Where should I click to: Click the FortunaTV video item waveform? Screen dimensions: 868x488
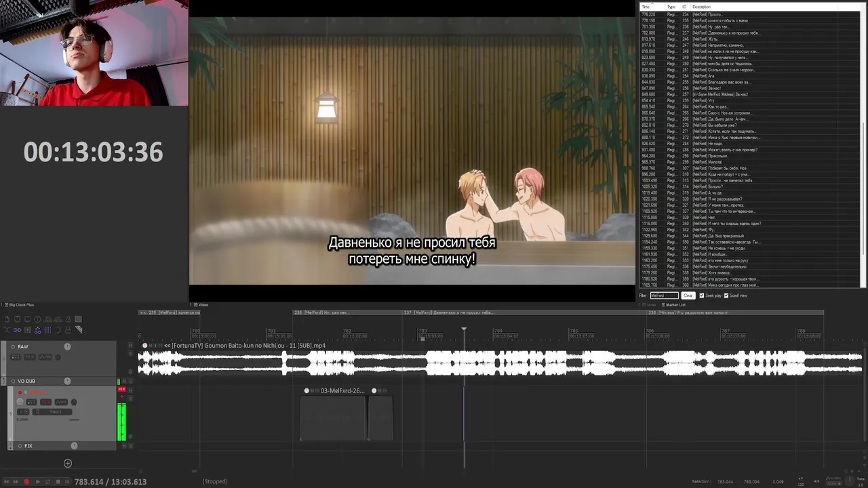click(x=500, y=363)
